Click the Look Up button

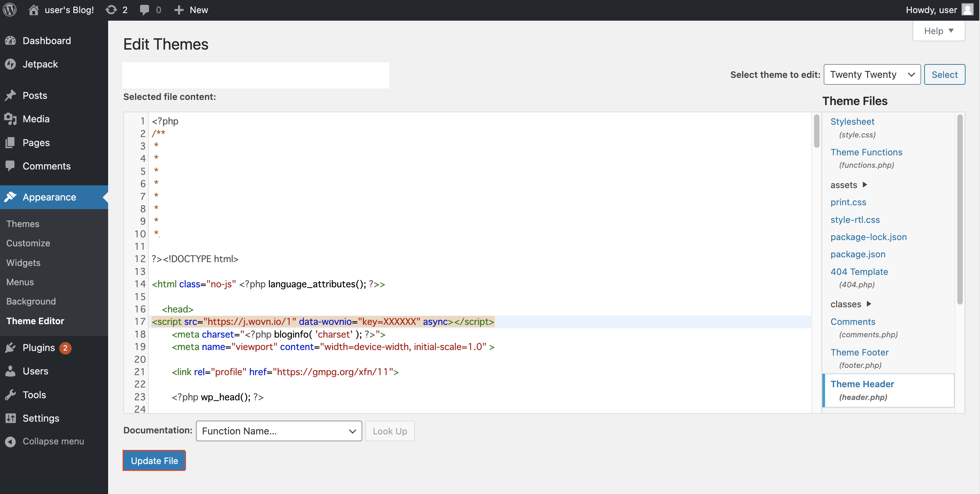(x=390, y=431)
